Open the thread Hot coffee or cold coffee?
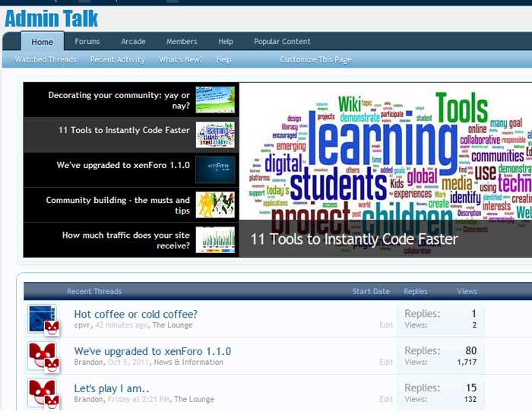Screen dimensions: 532x418 coord(136,314)
